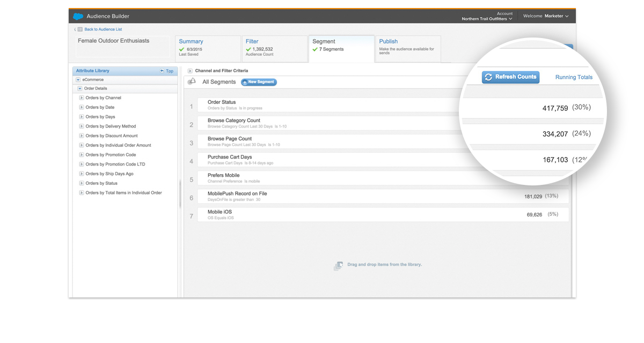Open the Running Totals link

coord(573,77)
